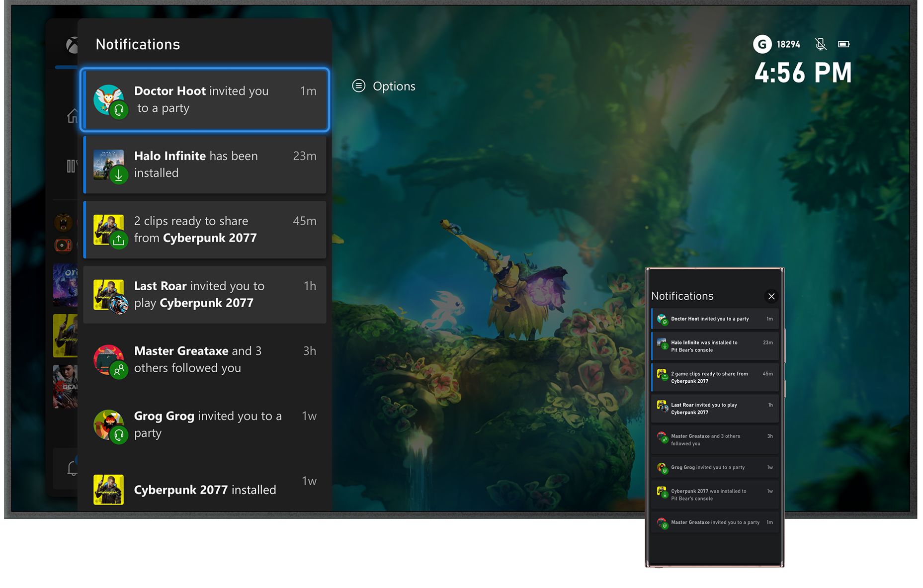Click the Ori game tile in guide

[x=65, y=285]
